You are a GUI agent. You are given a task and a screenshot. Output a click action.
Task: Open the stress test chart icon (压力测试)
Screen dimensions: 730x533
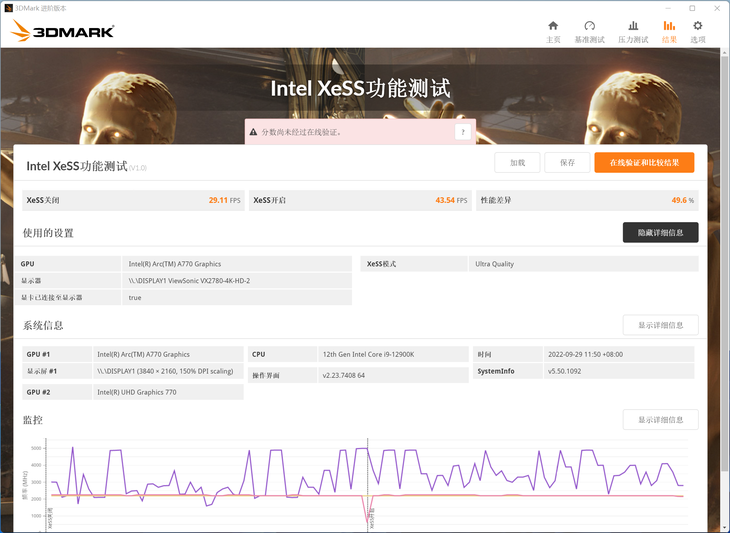(x=633, y=32)
